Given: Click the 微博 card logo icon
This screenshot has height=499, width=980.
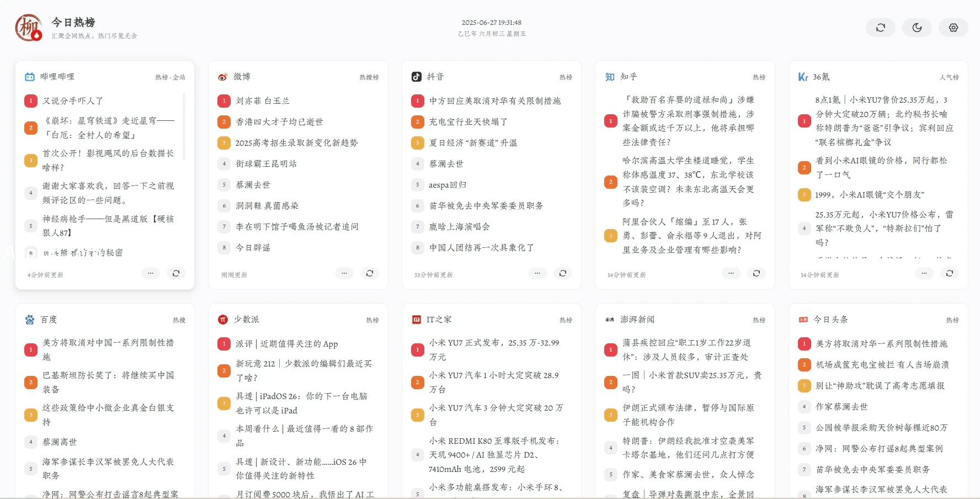Looking at the screenshot, I should pos(223,77).
